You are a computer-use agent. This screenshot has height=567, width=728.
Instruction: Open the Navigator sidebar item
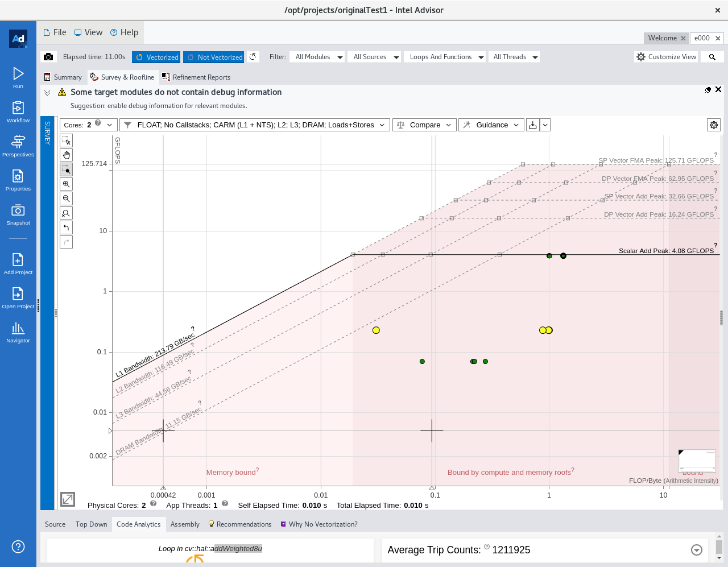coord(18,332)
